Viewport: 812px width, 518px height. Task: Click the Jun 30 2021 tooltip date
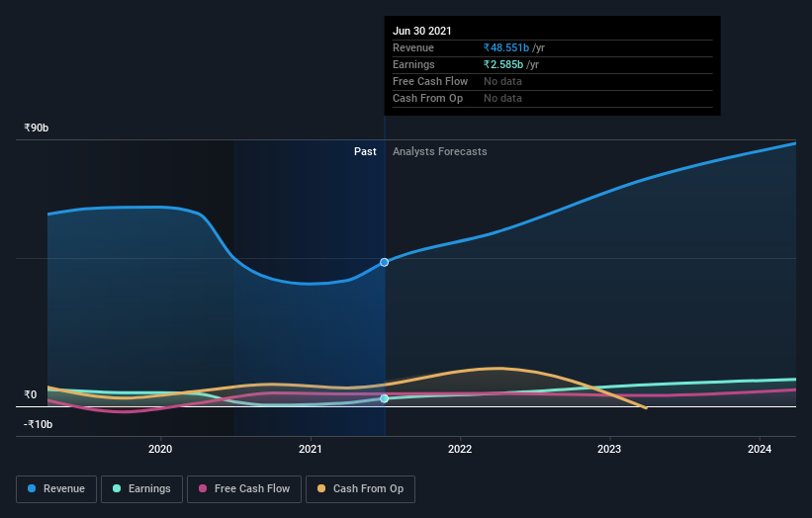pyautogui.click(x=422, y=31)
